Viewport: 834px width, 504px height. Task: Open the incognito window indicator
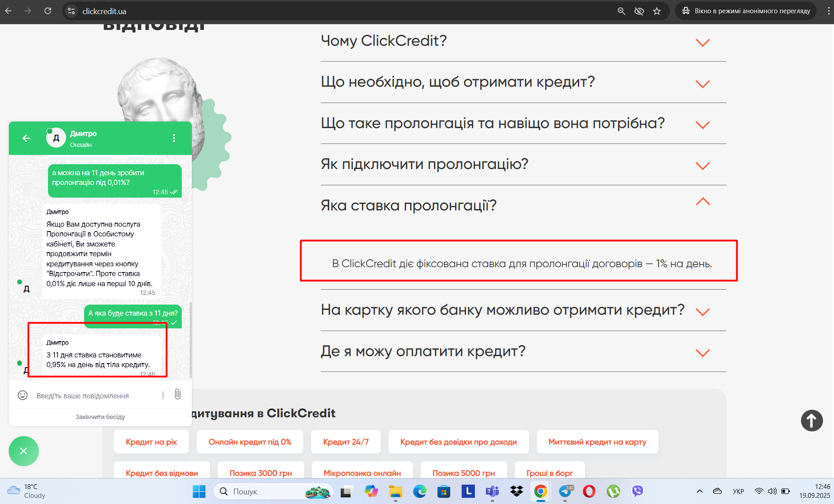click(x=746, y=11)
